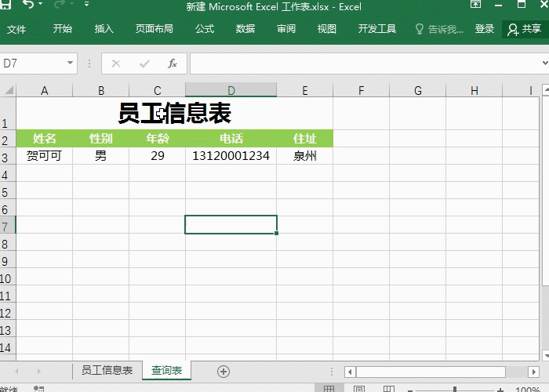Image resolution: width=549 pixels, height=392 pixels.
Task: Click the horizontal scrollbar track
Action: tap(516, 372)
